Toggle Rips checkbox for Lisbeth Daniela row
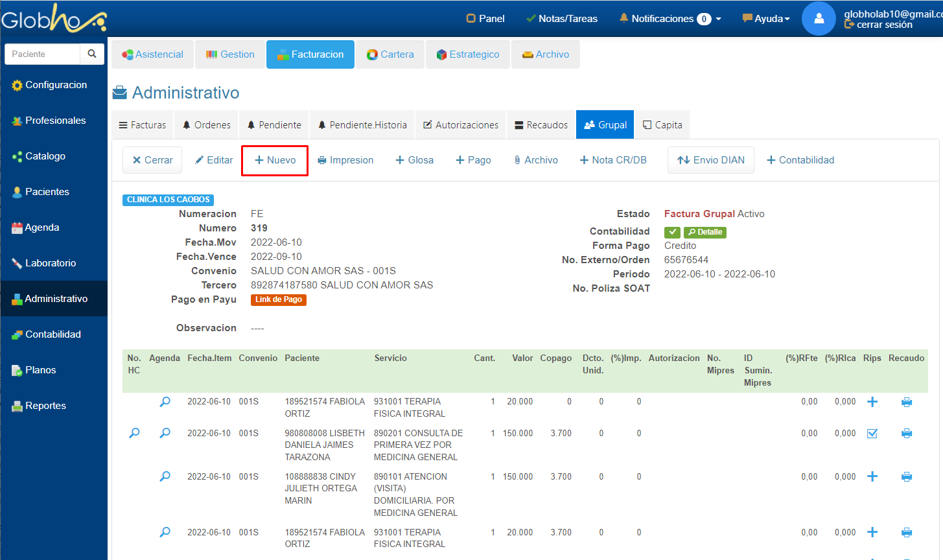 click(872, 434)
